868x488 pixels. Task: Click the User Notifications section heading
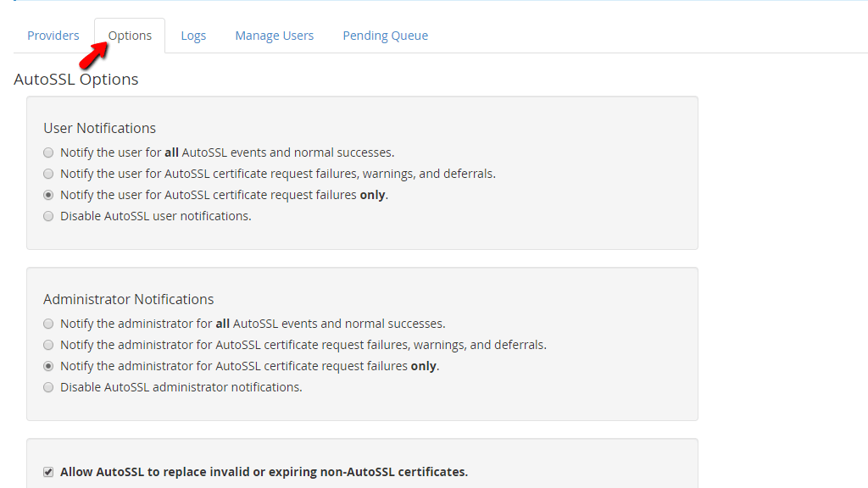click(99, 128)
